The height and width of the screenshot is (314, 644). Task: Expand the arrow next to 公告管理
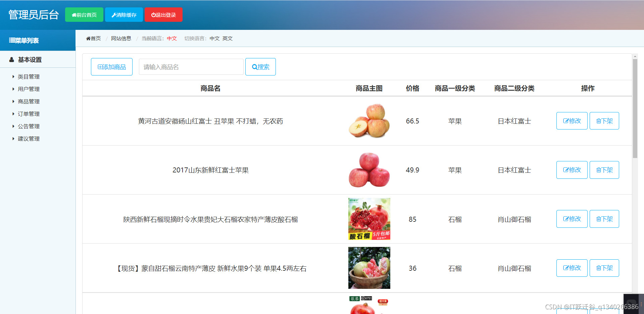coord(13,126)
